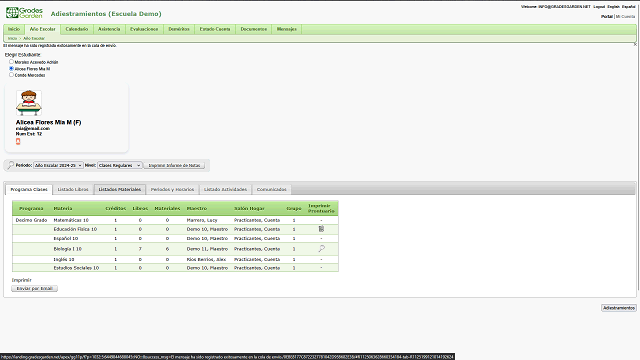Click the Imprimir Informe de Notas button
Image resolution: width=640 pixels, height=360 pixels.
point(174,165)
